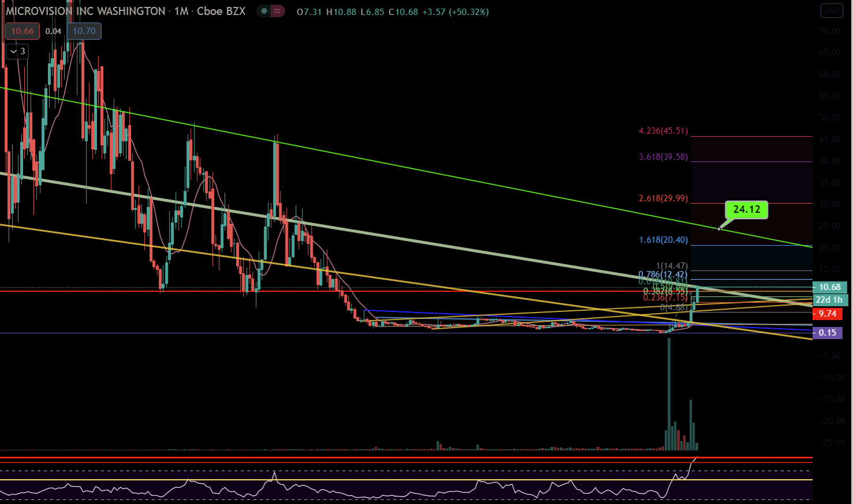Viewport: 853px width, 504px height.
Task: Open the 1M interval in chart legend
Action: 181,12
